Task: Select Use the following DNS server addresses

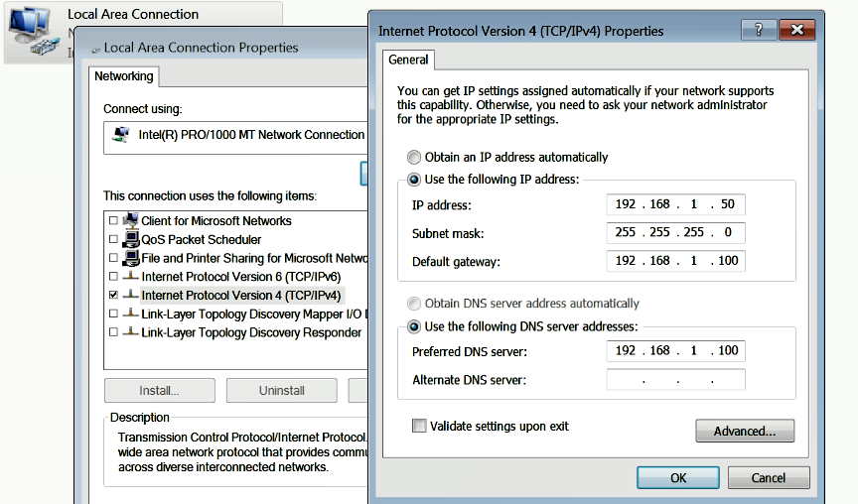Action: click(414, 326)
